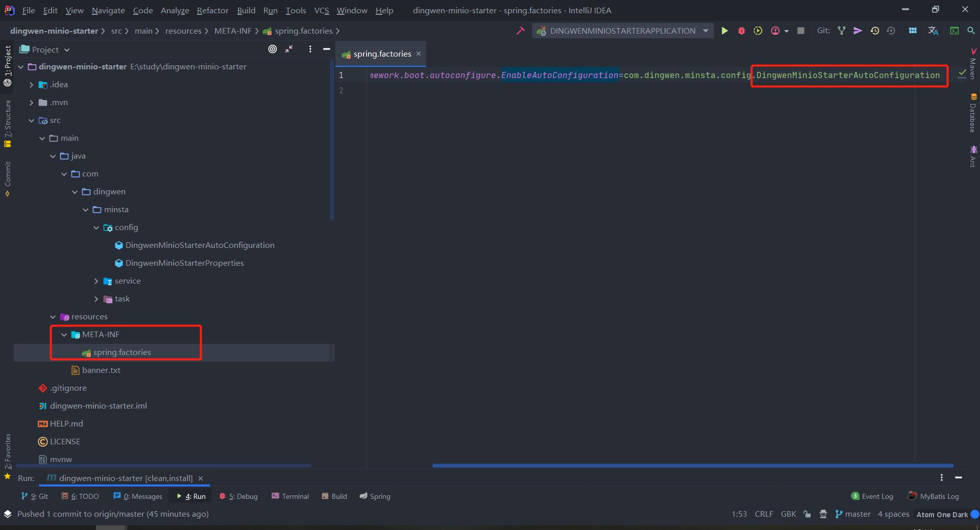This screenshot has width=980, height=530.
Task: Open Project Structure grid icon
Action: 913,31
